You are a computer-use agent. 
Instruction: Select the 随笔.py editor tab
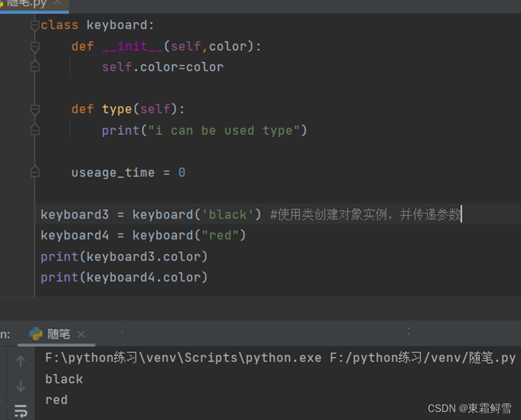(x=26, y=4)
